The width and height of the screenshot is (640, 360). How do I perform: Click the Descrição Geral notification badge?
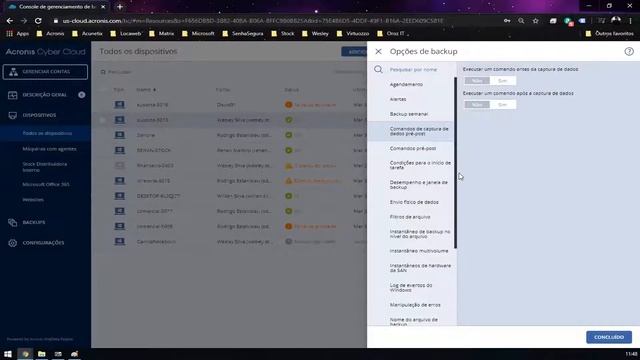click(82, 95)
